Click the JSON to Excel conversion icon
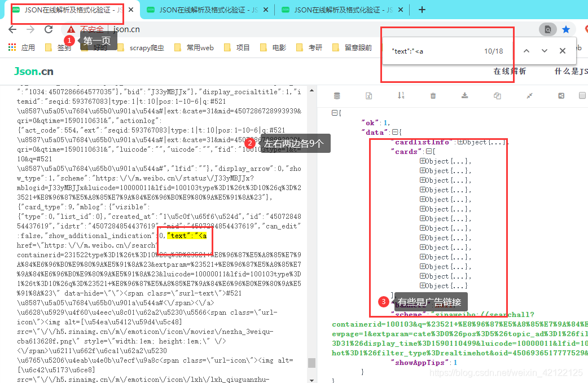 point(368,96)
